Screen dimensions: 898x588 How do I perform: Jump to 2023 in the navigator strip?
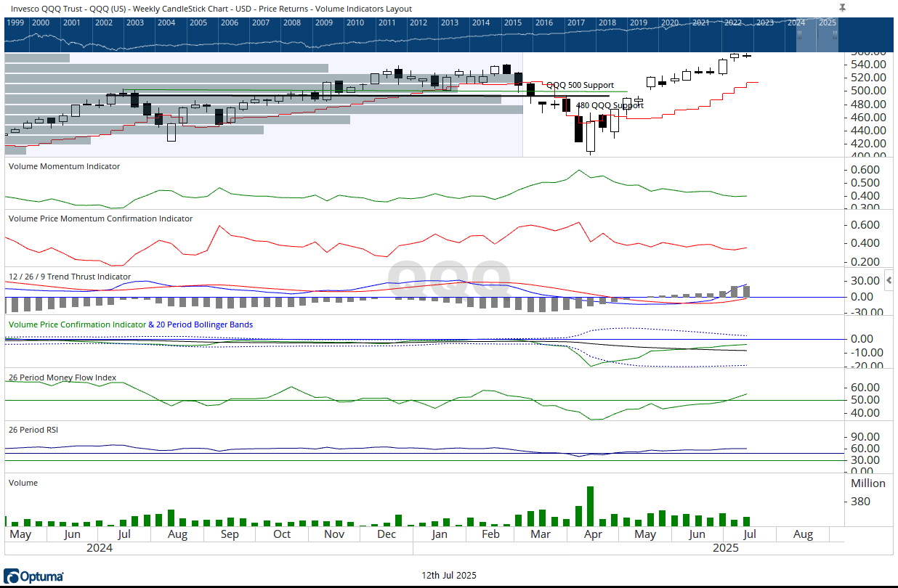764,23
